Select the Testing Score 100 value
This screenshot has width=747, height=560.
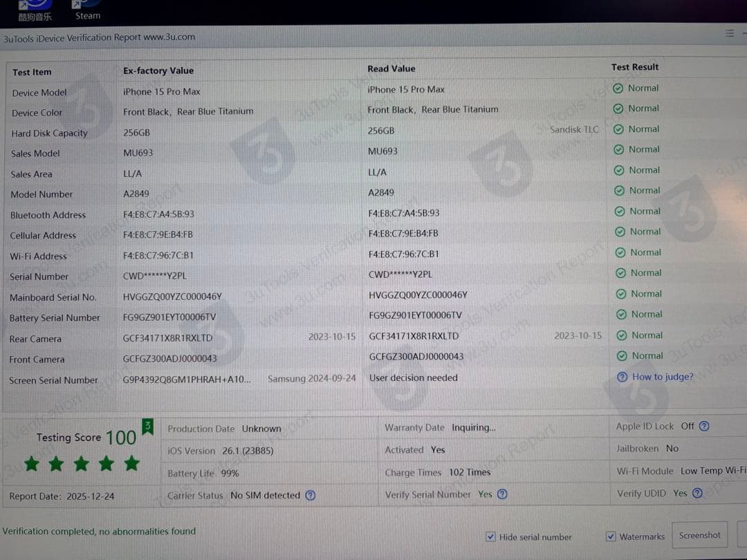120,438
